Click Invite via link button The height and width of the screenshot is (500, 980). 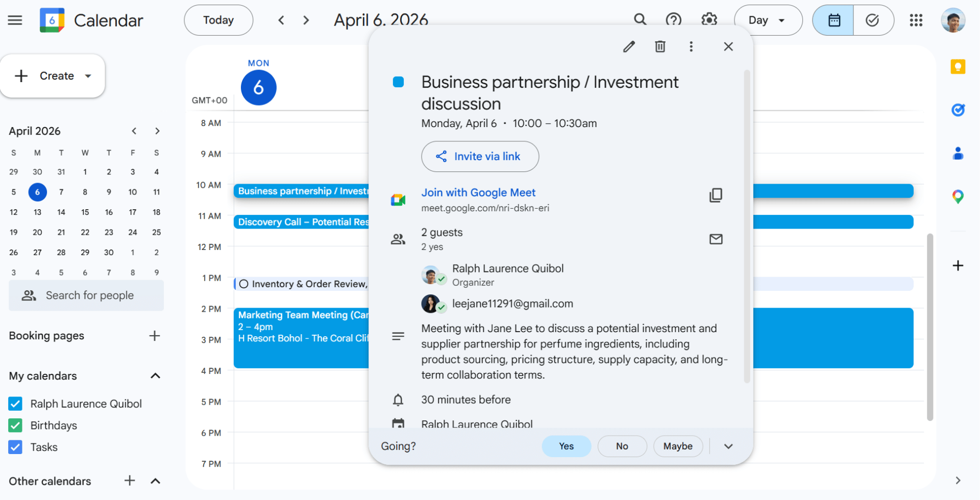[480, 157]
